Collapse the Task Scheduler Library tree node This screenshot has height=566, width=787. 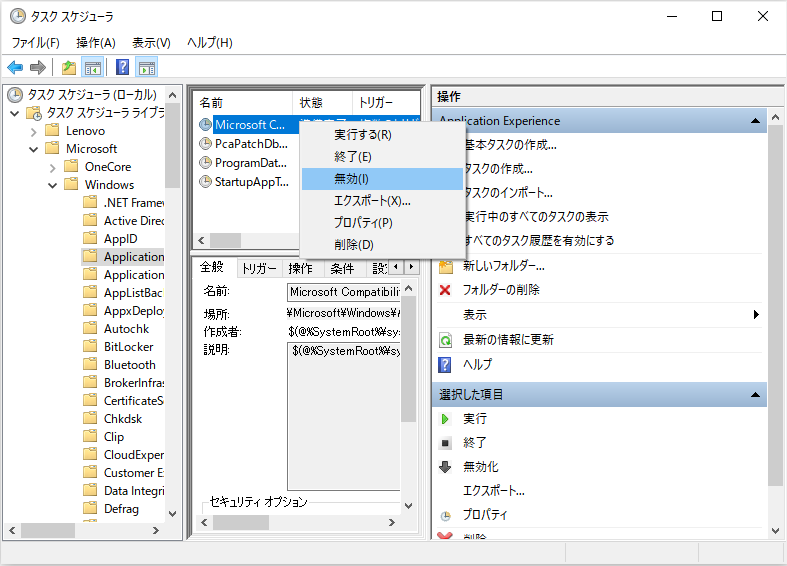point(15,113)
